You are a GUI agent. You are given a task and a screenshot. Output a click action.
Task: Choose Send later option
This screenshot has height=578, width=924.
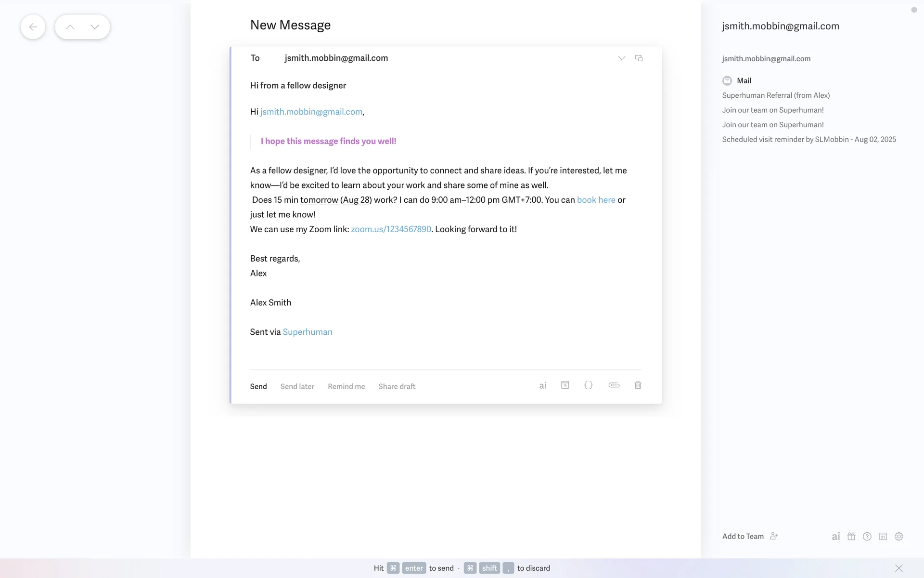(297, 386)
